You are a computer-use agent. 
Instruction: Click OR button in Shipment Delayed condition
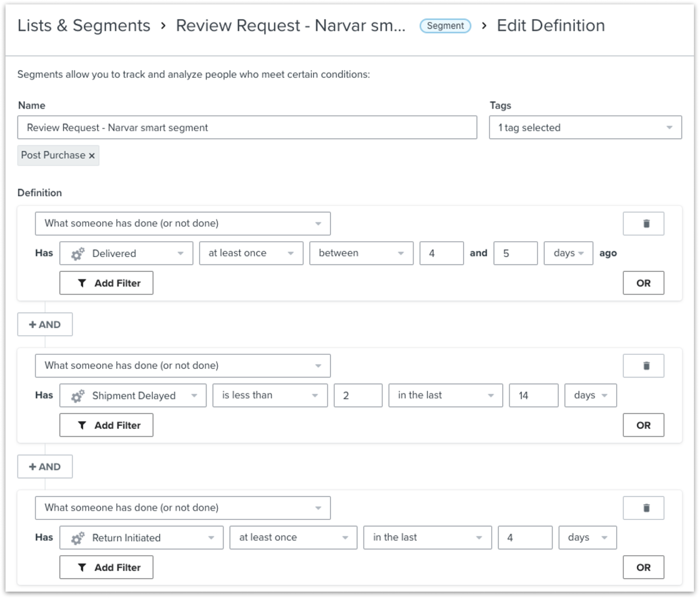tap(643, 425)
